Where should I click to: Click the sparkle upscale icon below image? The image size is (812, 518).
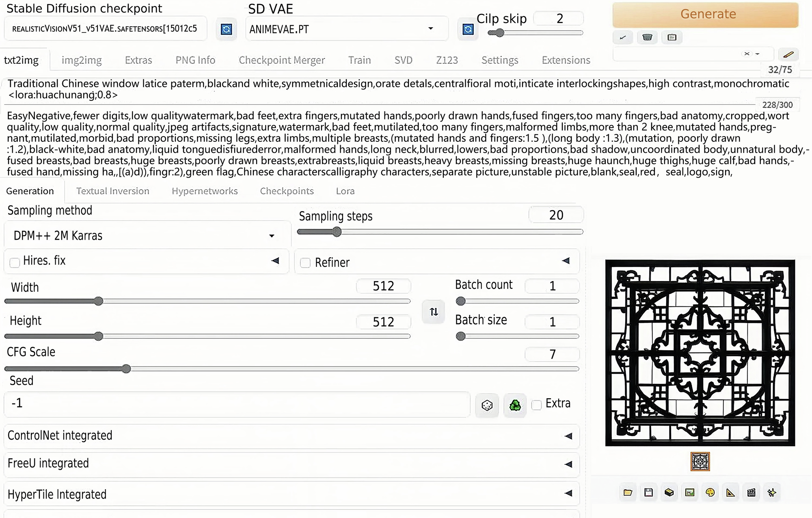pos(771,492)
